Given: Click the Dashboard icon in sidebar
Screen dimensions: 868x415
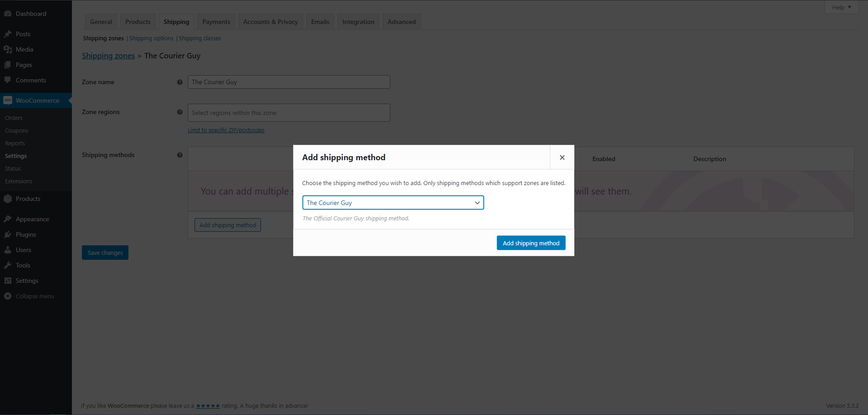Looking at the screenshot, I should 8,14.
